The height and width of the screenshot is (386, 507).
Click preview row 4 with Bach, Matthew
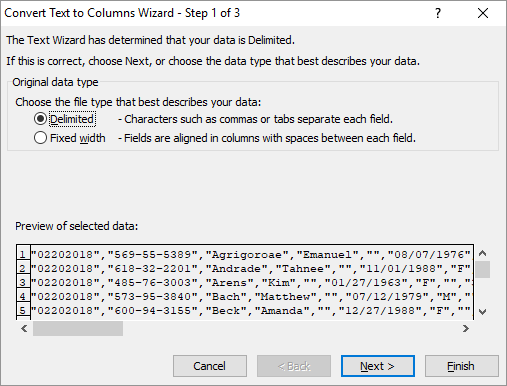point(245,296)
